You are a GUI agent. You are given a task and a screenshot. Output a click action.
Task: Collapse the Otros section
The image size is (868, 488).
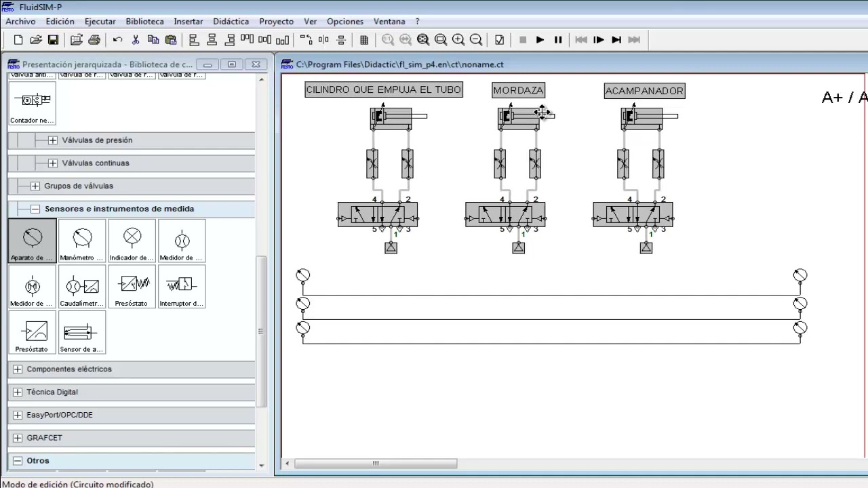click(x=18, y=461)
